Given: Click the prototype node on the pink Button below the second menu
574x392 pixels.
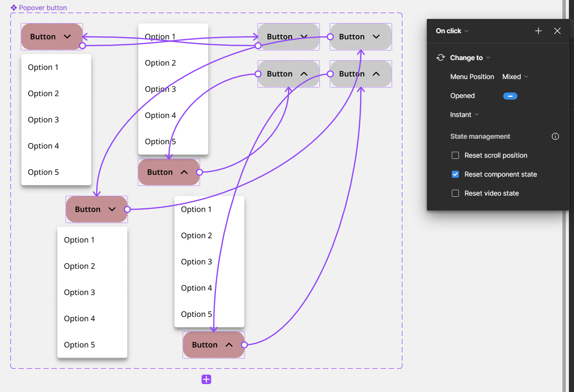Looking at the screenshot, I should (199, 172).
